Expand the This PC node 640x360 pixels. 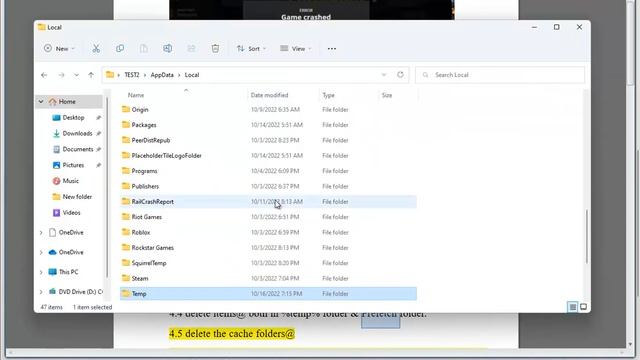point(41,272)
